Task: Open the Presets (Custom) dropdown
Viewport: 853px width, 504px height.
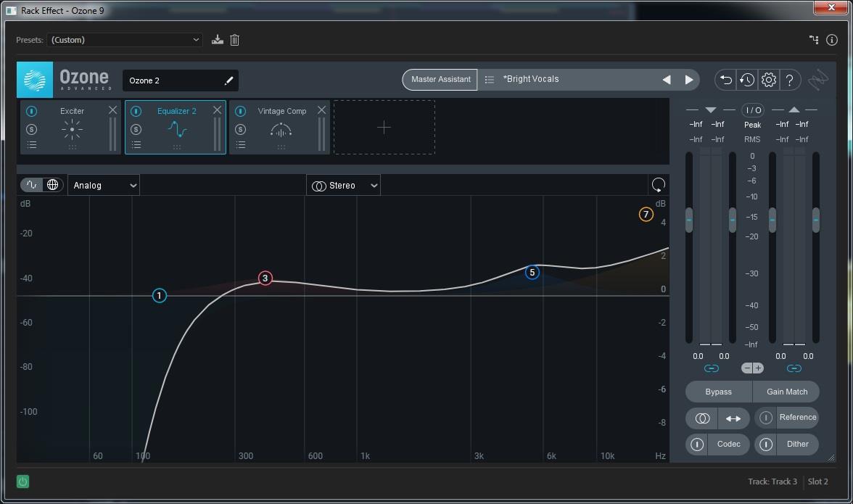Action: pos(125,40)
